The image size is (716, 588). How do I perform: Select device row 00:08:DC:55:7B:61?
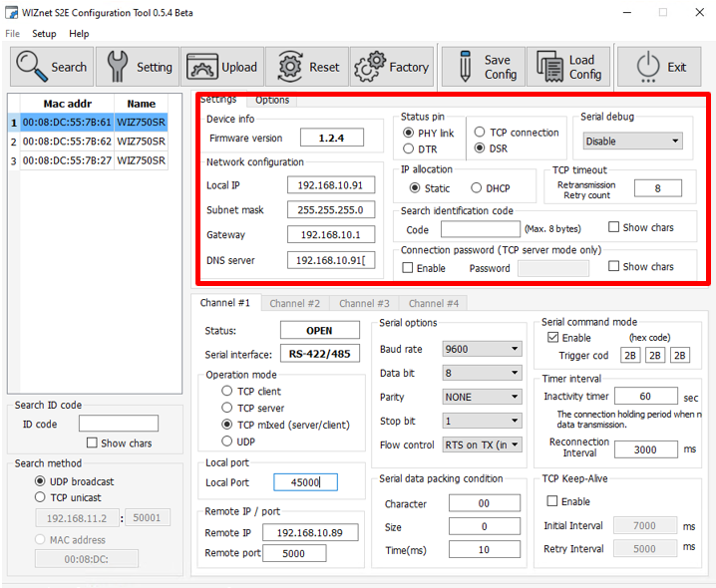click(x=88, y=123)
